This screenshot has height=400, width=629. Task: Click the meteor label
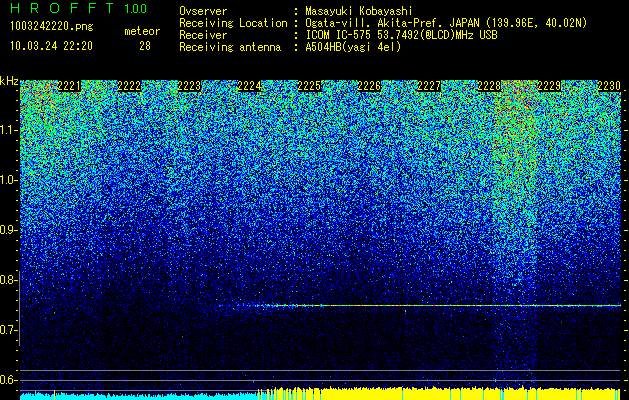point(142,31)
